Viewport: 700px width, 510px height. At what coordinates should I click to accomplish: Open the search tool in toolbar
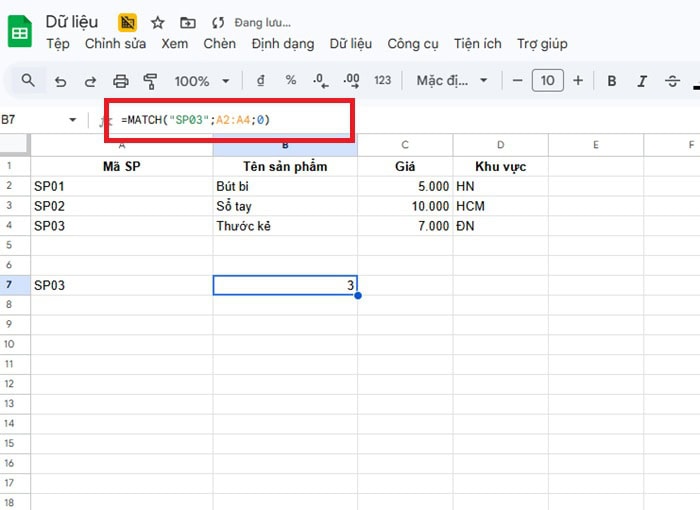click(28, 81)
